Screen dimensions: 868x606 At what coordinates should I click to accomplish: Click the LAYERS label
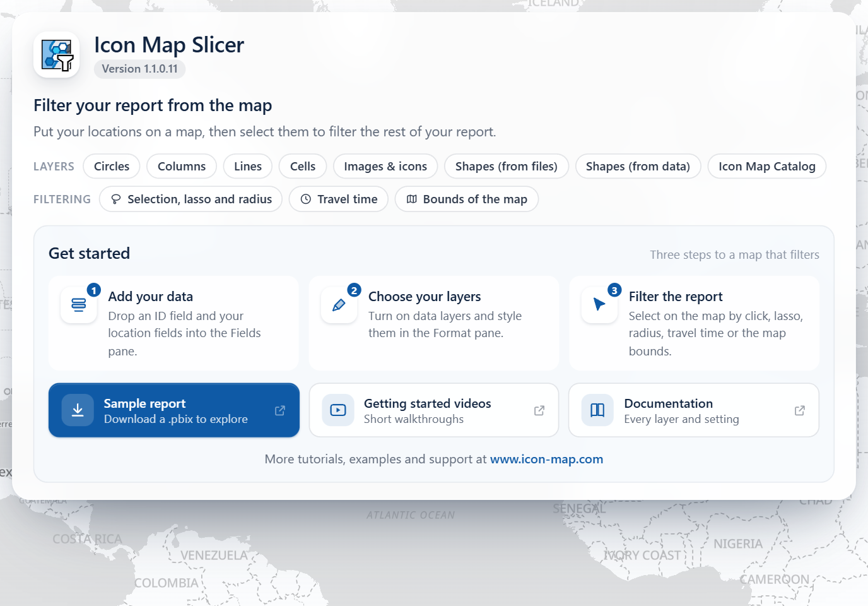click(x=54, y=166)
